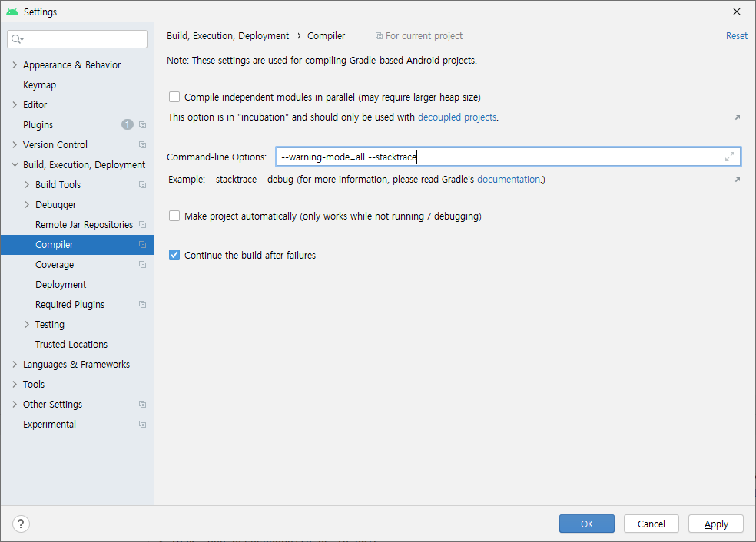Click the project icon beside Remote Jar Repositories

(142, 224)
